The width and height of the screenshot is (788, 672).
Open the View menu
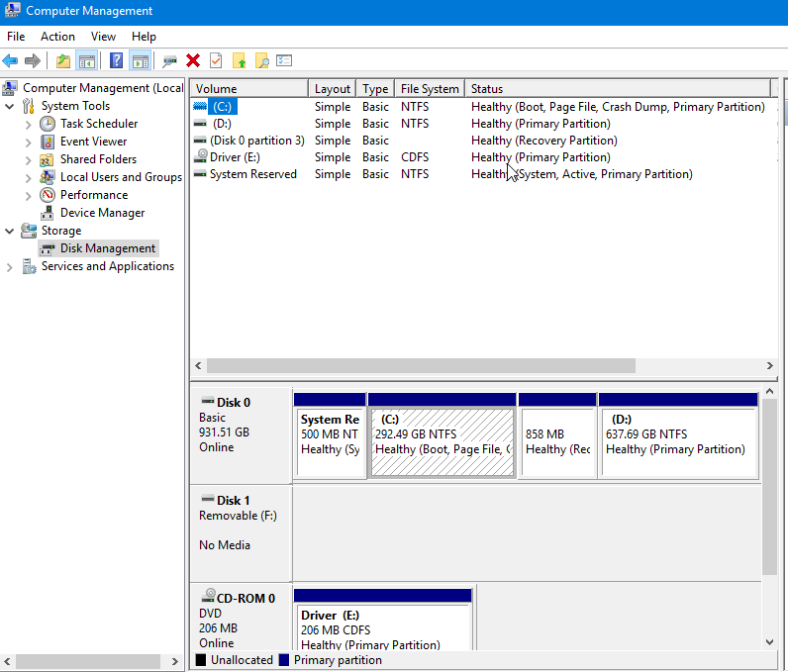click(103, 37)
